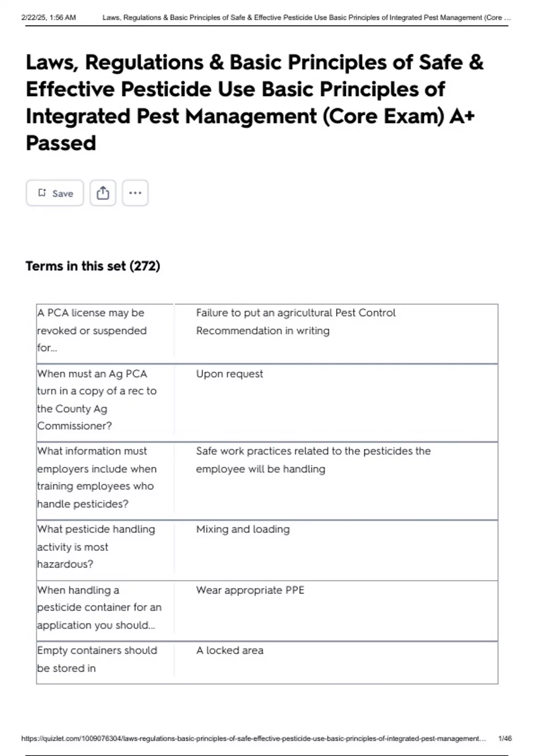The image size is (534, 756).
Task: Click the "Empty containers should be stored in" term
Action: (97, 659)
